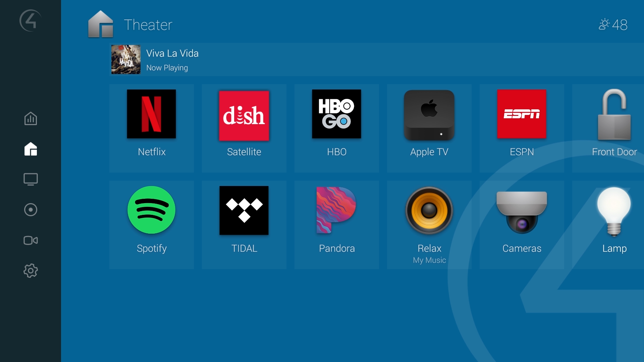The height and width of the screenshot is (362, 644).
Task: Toggle Front Door lock
Action: (614, 122)
